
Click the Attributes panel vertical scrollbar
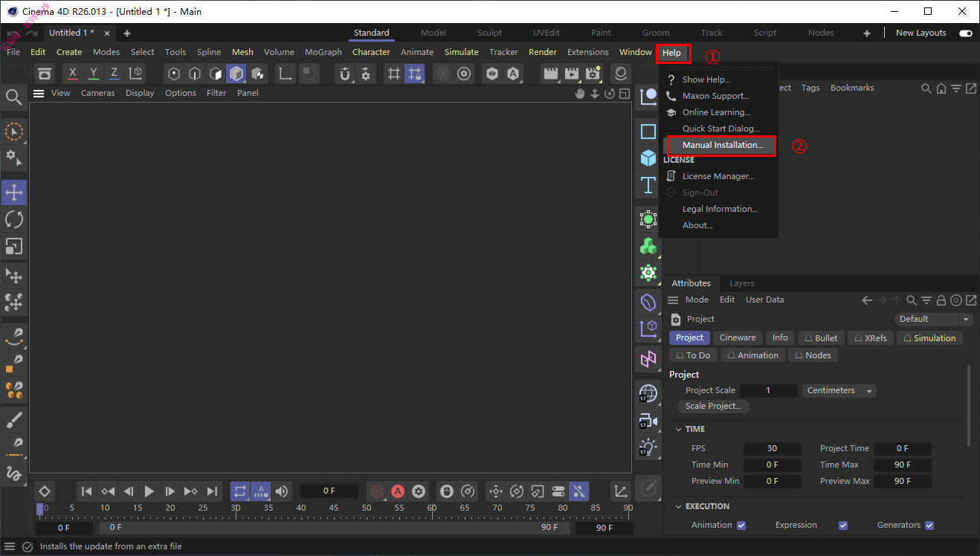(969, 405)
